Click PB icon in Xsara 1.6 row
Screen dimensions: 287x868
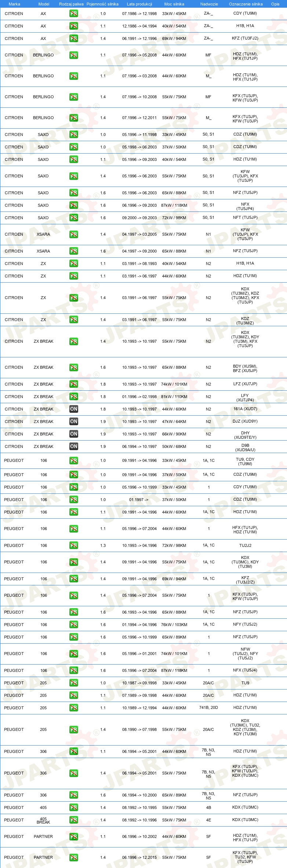[x=74, y=251]
